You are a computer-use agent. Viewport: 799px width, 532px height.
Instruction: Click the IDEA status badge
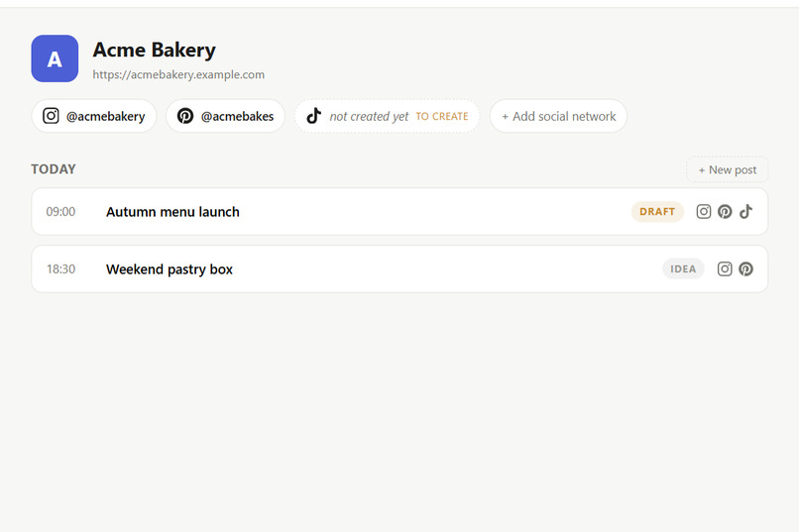[x=683, y=268]
